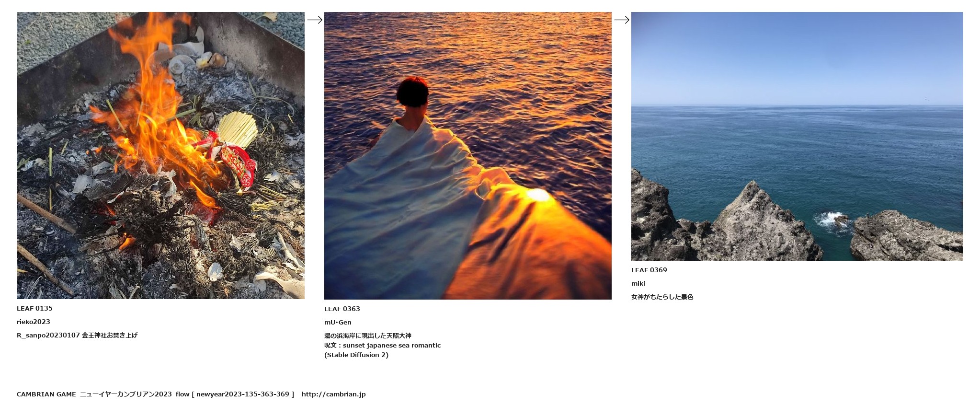
Task: Click the 女神がもたらした景色 caption
Action: (x=662, y=297)
